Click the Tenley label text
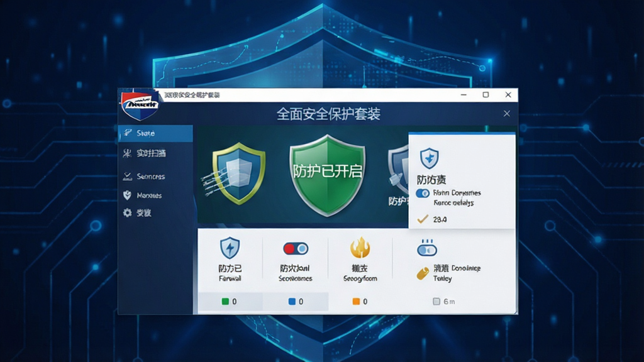Viewport: 644px width, 362px height. click(x=442, y=278)
